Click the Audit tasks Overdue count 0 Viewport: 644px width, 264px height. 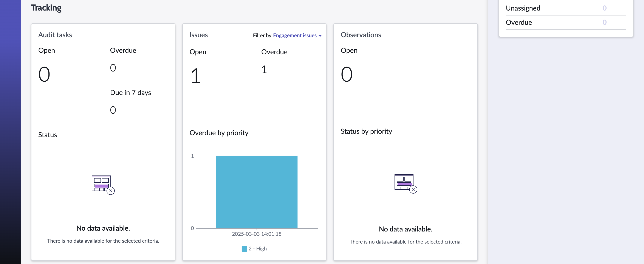coord(113,68)
